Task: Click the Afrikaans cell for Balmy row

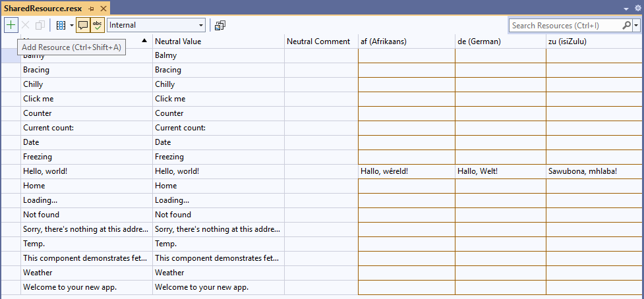Action: (x=406, y=55)
